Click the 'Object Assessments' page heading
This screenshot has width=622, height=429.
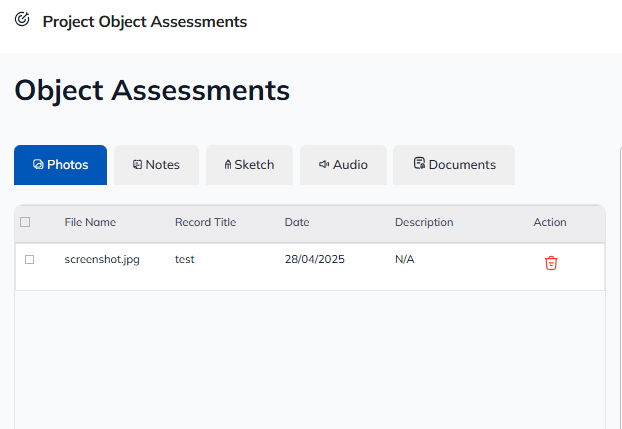tap(152, 90)
